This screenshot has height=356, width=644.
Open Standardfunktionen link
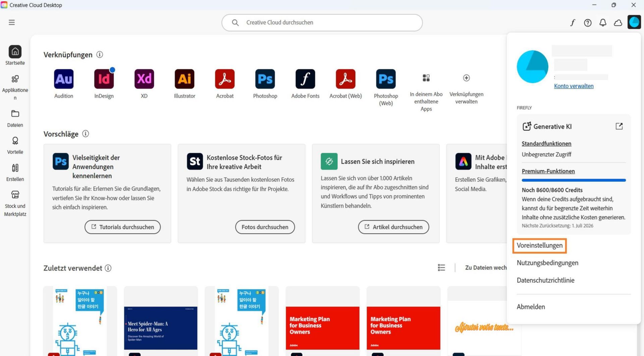coord(546,144)
